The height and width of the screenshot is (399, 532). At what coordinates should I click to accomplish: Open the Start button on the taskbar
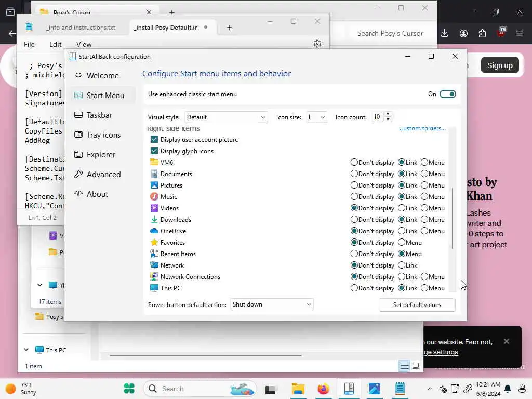click(129, 389)
